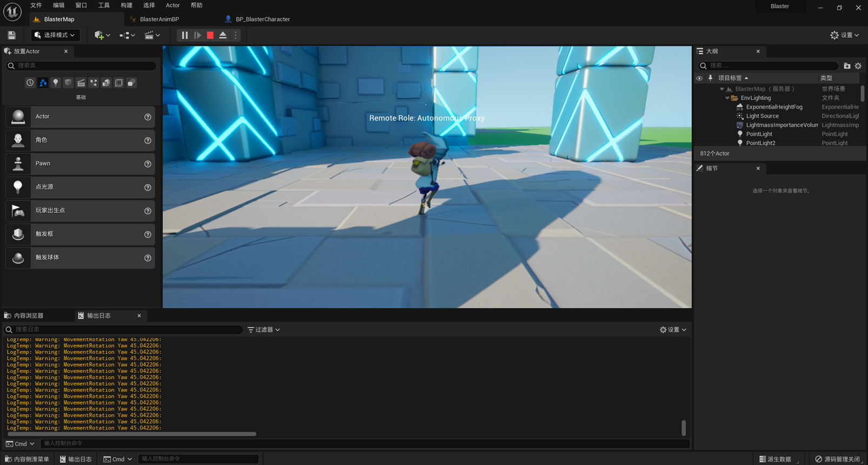This screenshot has height=465, width=868.
Task: Open the 构建 menu
Action: pyautogui.click(x=126, y=5)
